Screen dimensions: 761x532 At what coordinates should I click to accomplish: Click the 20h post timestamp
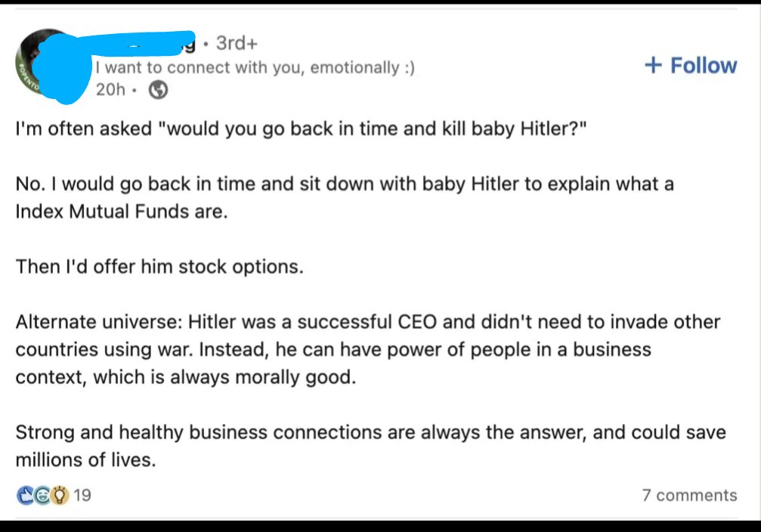point(110,90)
